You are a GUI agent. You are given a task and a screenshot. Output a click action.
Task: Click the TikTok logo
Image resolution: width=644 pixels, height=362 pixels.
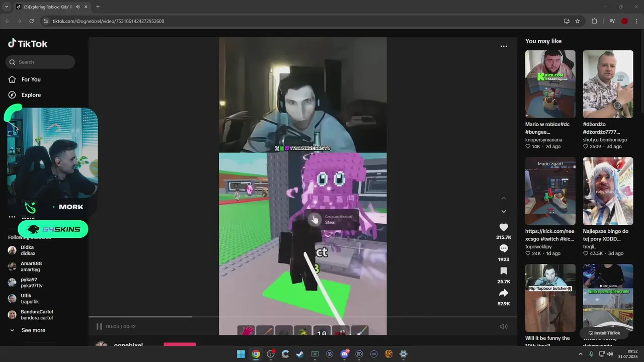click(x=28, y=44)
